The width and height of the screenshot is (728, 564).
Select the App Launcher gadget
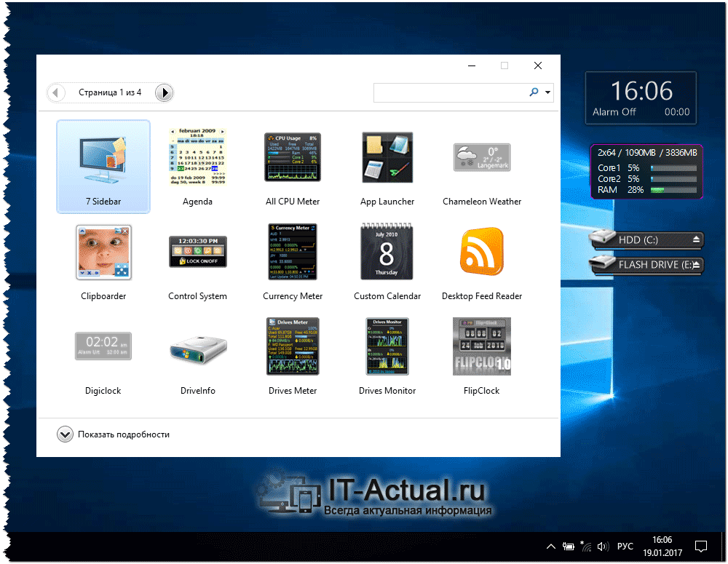pos(387,157)
